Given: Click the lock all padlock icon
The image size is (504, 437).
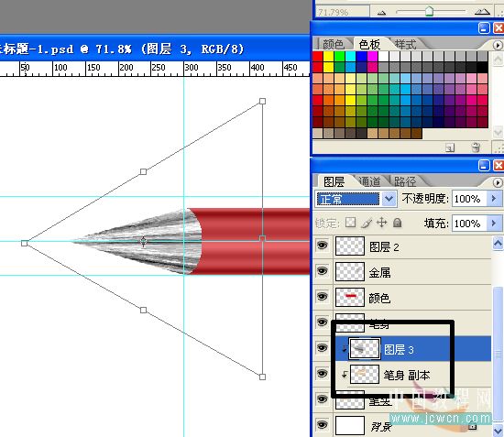Looking at the screenshot, I should (x=398, y=223).
